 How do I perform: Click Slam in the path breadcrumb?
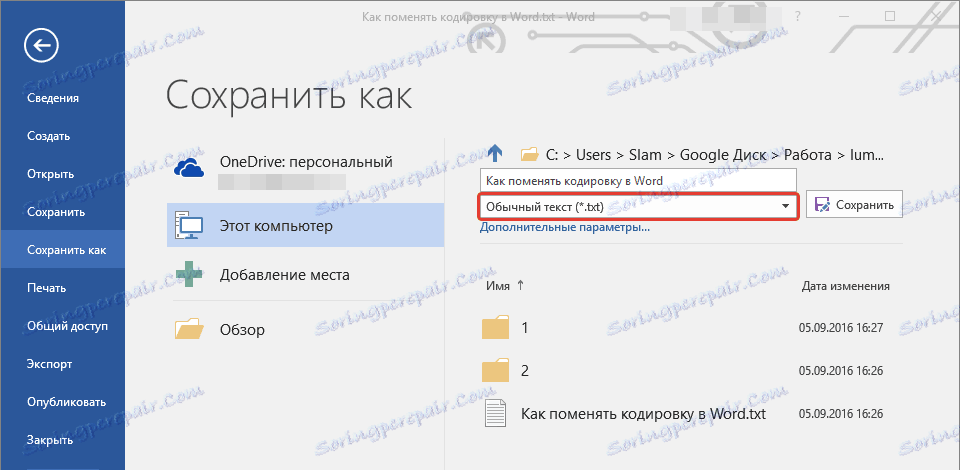click(647, 155)
